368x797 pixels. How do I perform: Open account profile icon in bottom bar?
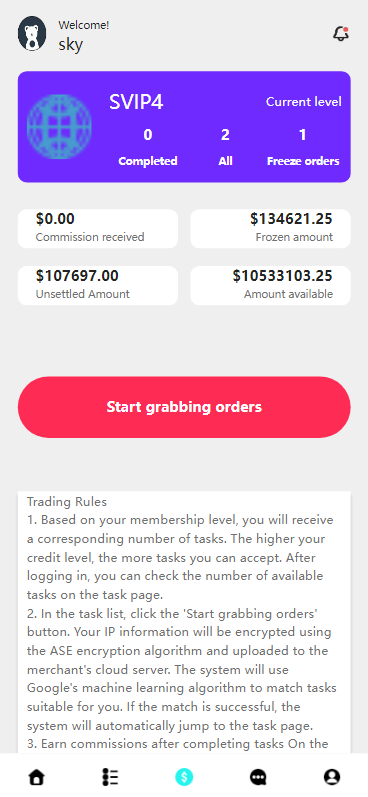click(x=332, y=777)
